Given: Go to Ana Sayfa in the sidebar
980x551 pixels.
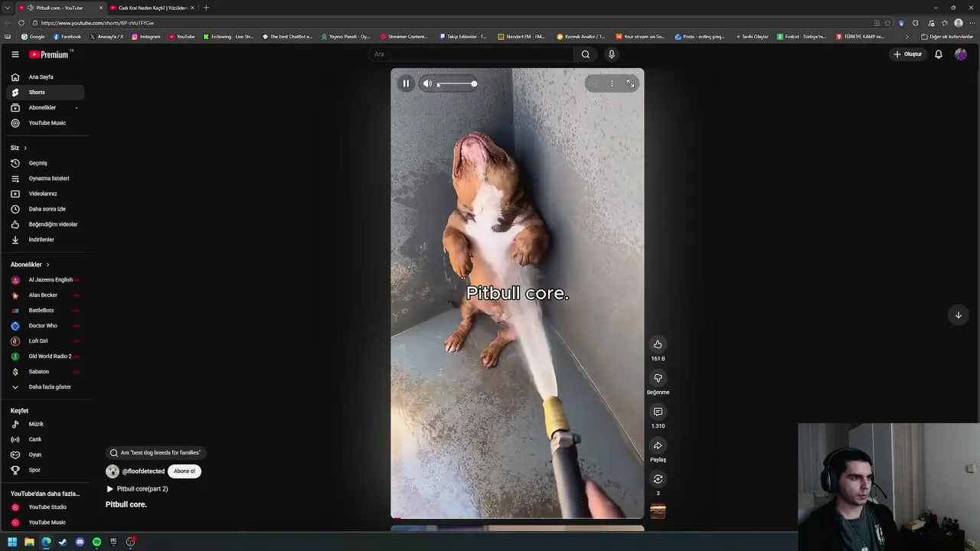Looking at the screenshot, I should click(45, 77).
